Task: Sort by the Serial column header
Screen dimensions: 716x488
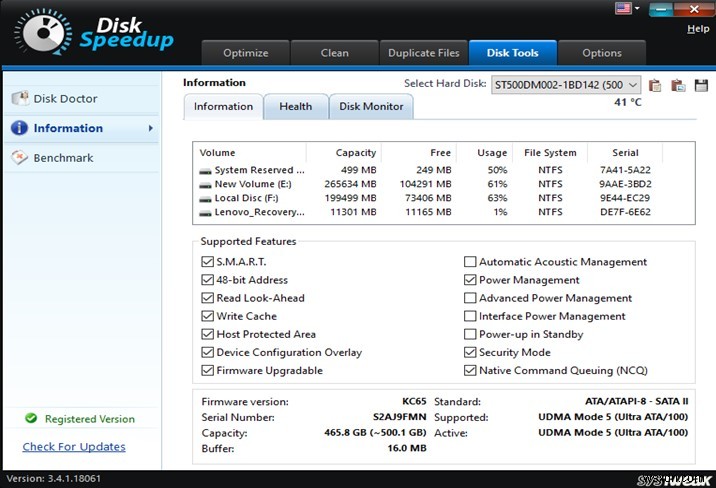Action: coord(625,153)
